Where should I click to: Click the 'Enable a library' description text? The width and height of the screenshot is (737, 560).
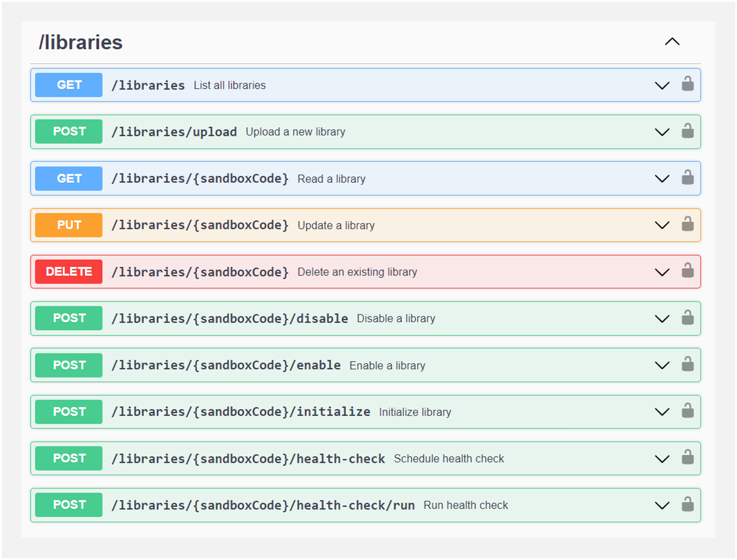(387, 366)
